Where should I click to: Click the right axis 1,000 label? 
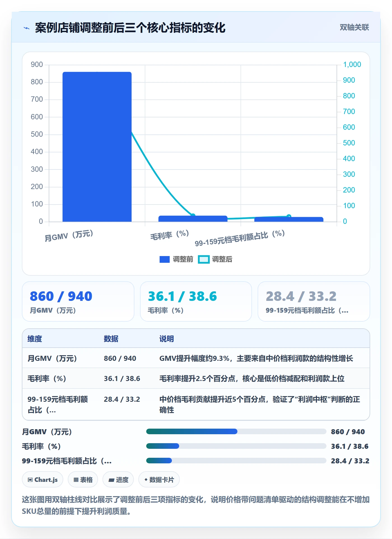[x=352, y=64]
